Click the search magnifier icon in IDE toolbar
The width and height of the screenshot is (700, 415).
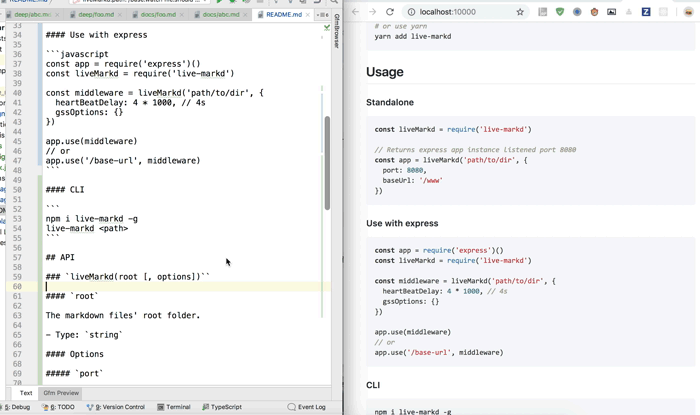333,1
